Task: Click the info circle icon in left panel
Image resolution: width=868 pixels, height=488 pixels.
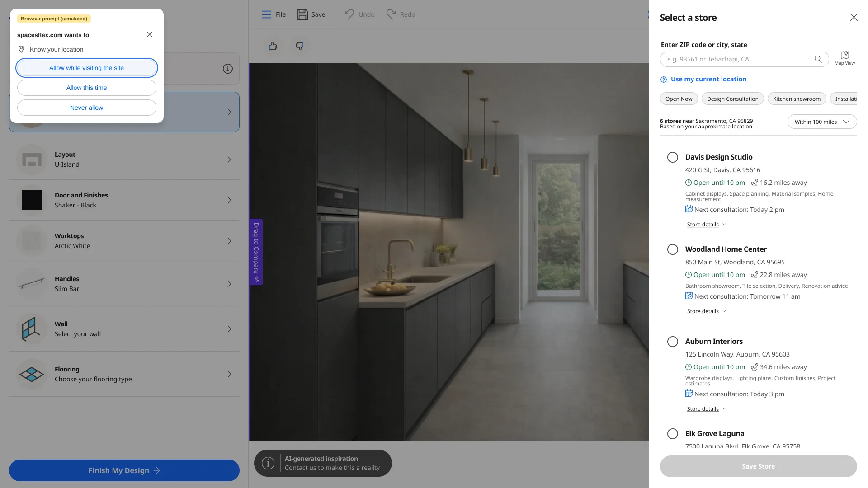Action: point(228,69)
